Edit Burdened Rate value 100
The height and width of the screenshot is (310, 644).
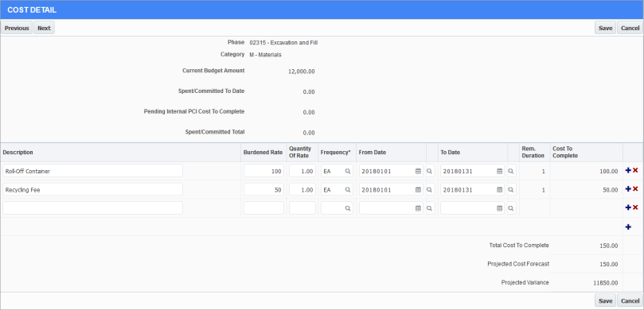[x=263, y=171]
